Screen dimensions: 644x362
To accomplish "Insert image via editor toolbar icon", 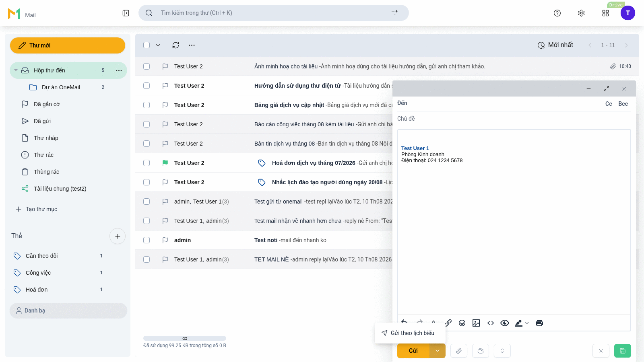I will (476, 323).
